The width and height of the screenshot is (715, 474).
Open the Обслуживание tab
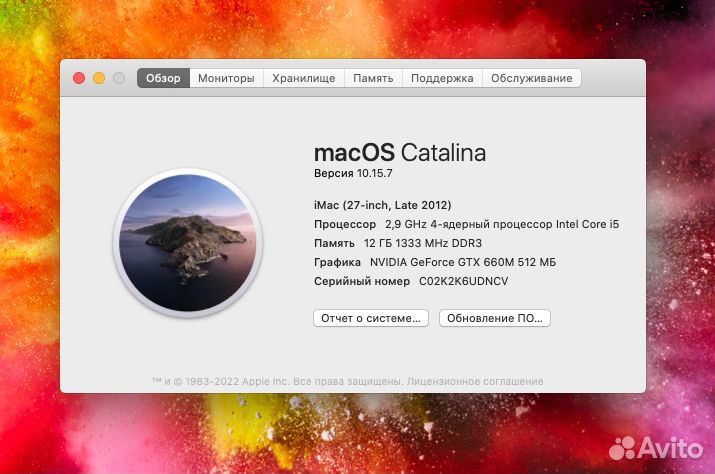(531, 78)
